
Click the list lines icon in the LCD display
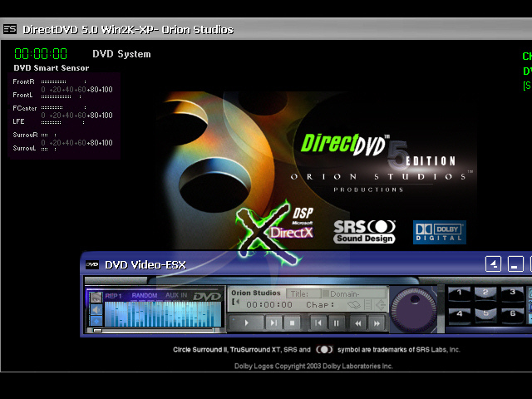(367, 305)
